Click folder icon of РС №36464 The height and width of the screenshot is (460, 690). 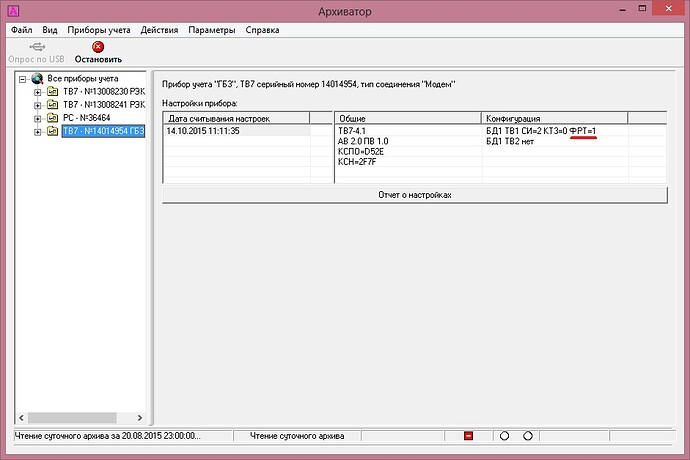(52, 118)
